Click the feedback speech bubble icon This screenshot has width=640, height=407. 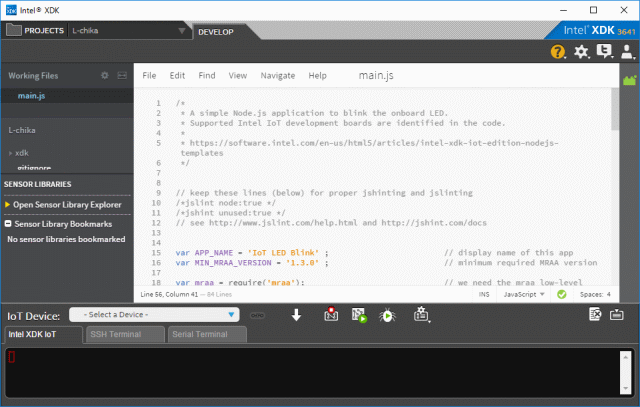pos(604,51)
